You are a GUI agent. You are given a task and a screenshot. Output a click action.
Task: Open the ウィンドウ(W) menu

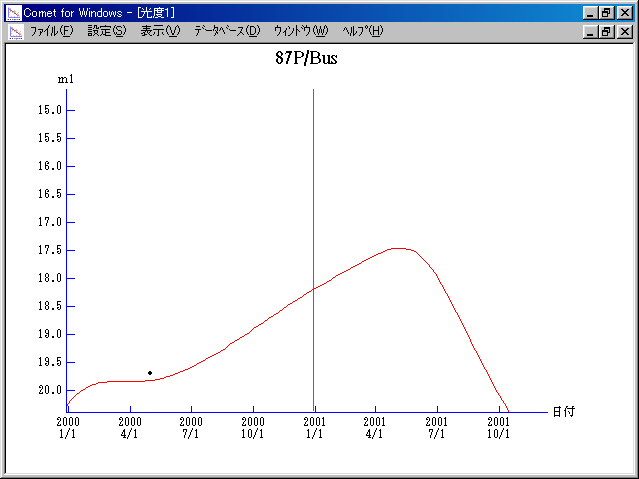300,31
